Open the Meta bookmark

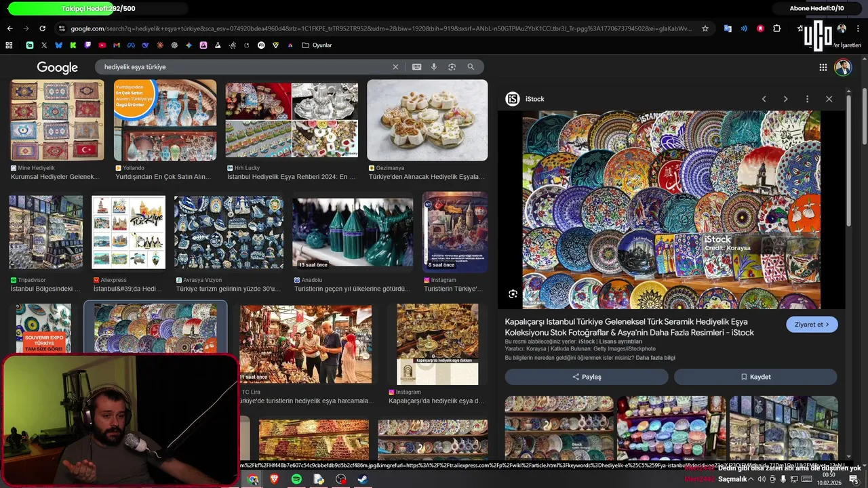[x=131, y=45]
